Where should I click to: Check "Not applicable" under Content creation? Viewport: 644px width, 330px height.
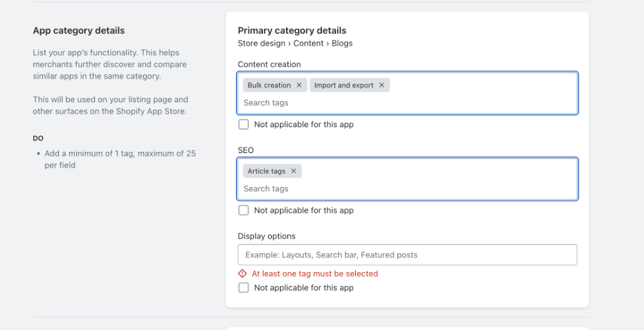tap(244, 125)
